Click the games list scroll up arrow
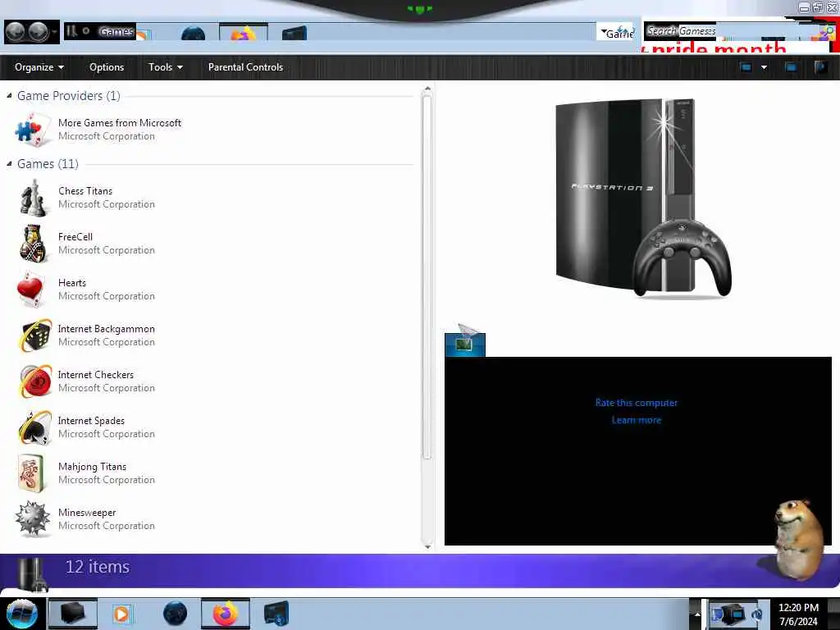 [427, 89]
